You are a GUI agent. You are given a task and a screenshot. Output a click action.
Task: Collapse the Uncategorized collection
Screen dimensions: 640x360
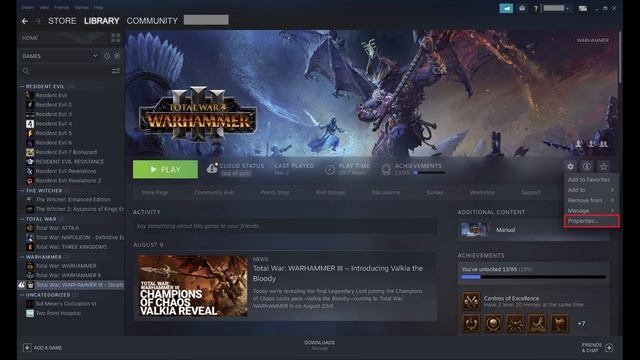coord(22,295)
